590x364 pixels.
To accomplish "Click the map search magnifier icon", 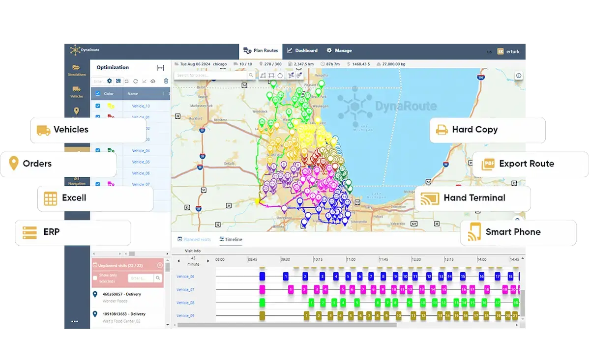I will tap(251, 75).
